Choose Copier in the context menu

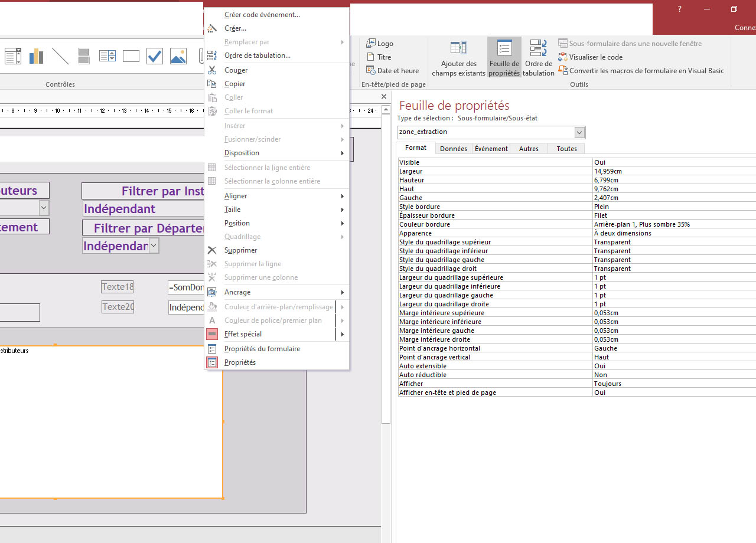pos(276,84)
